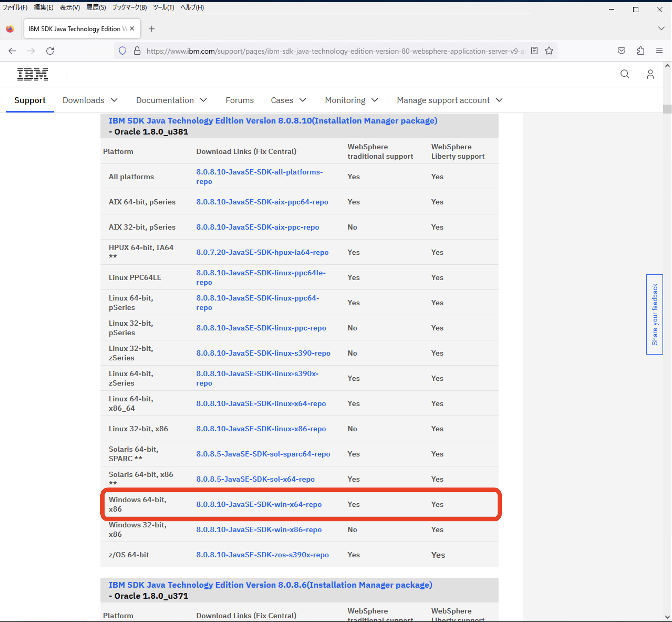Screen dimensions: 672x622
Task: Open IBM site search
Action: click(x=625, y=74)
